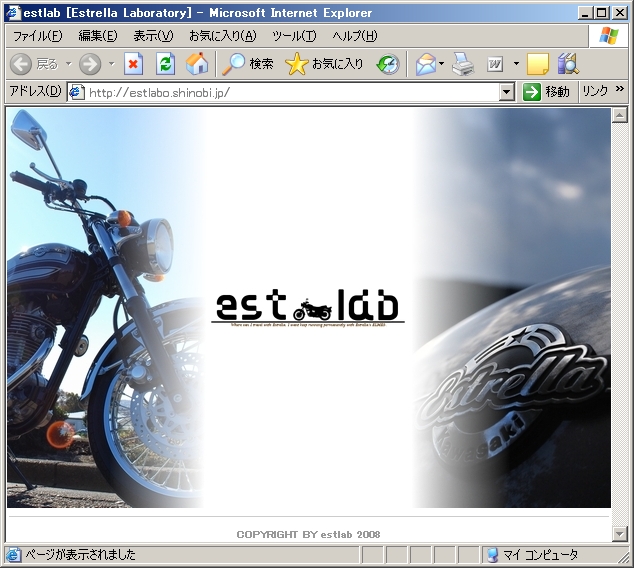The width and height of the screenshot is (634, 568).
Task: Edit page with Word icon
Action: 495,64
